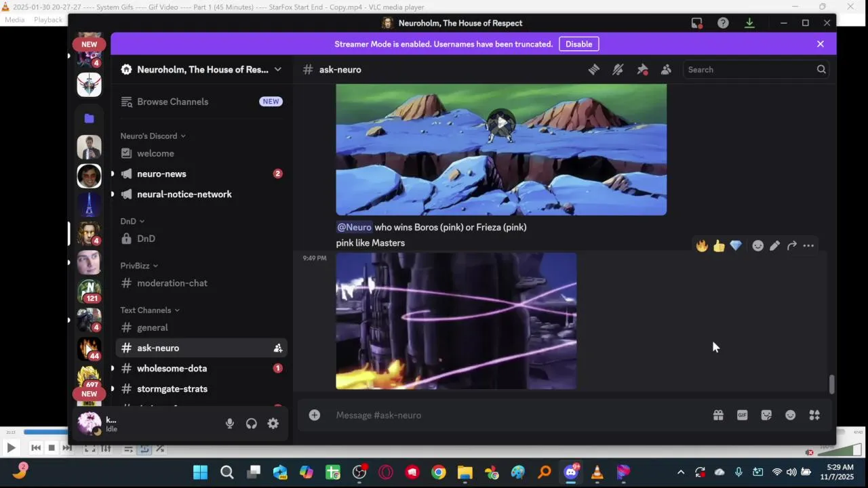Open Discord User Settings gear
Image resolution: width=868 pixels, height=488 pixels.
(x=273, y=424)
